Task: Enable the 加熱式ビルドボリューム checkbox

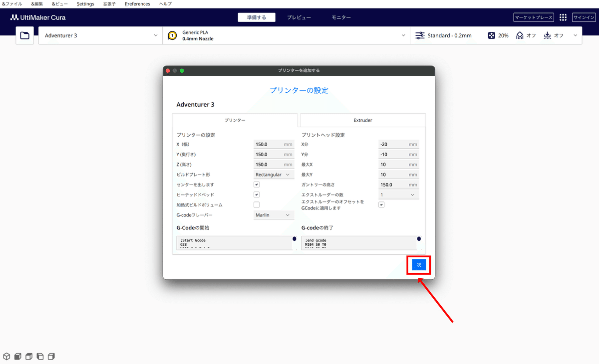Action: (x=257, y=205)
